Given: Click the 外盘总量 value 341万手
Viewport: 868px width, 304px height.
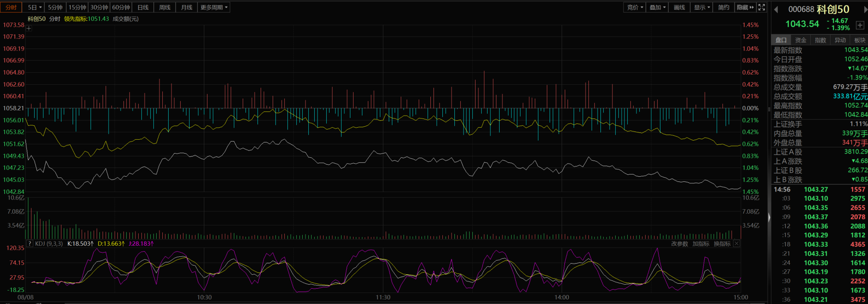Looking at the screenshot, I should (855, 143).
